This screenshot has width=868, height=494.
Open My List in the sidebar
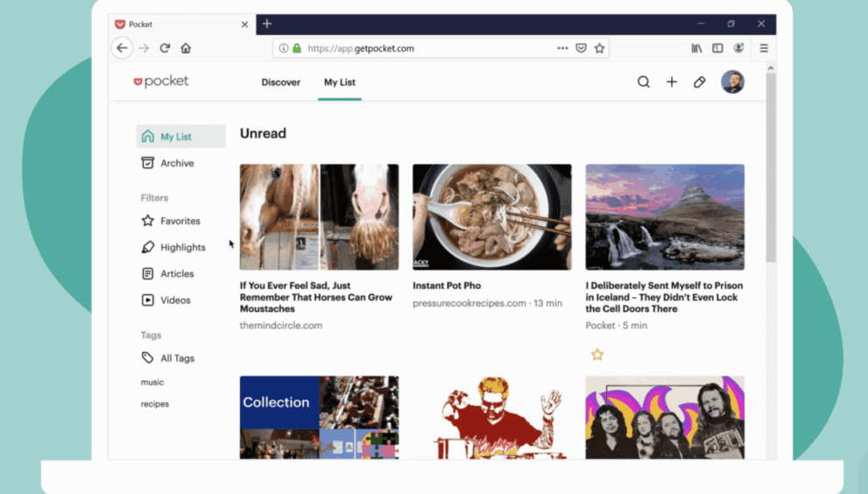(180, 137)
